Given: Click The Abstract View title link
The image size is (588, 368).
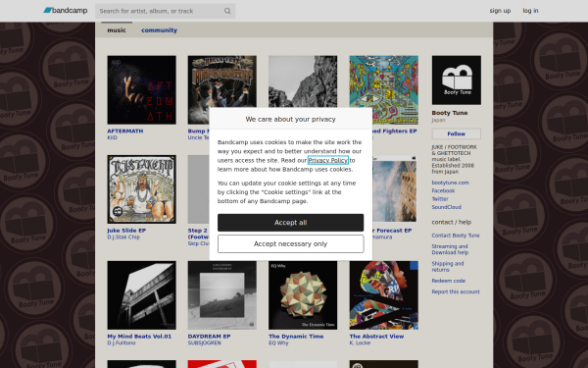Looking at the screenshot, I should [x=376, y=337].
